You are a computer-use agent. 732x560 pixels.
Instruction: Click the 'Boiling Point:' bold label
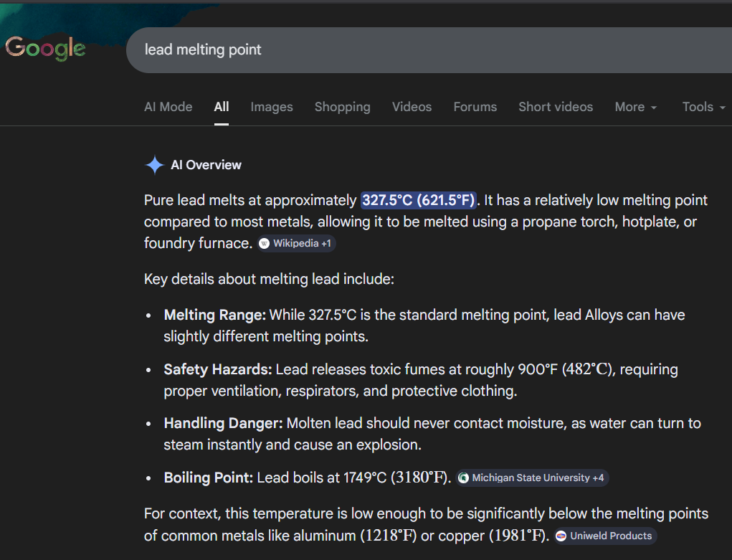click(208, 478)
